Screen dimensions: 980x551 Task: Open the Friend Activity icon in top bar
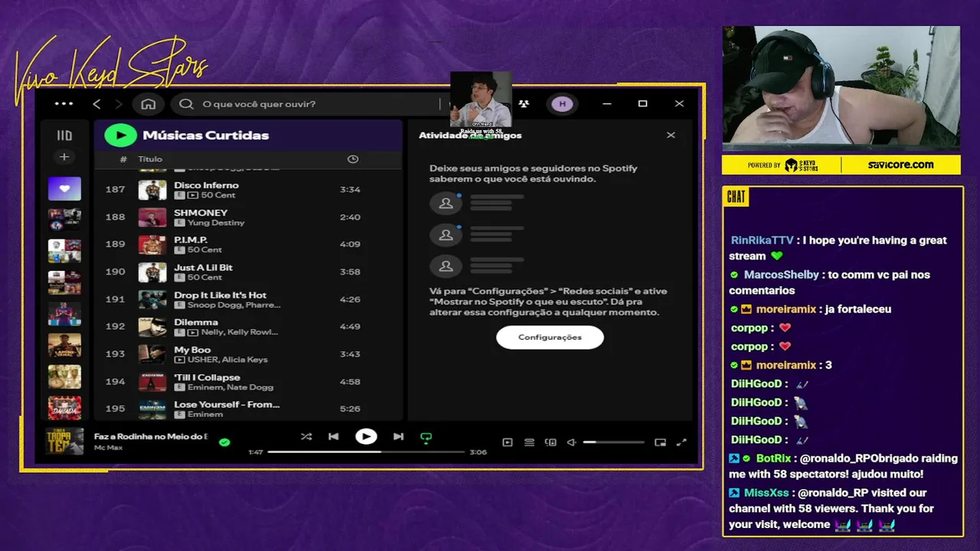[524, 104]
